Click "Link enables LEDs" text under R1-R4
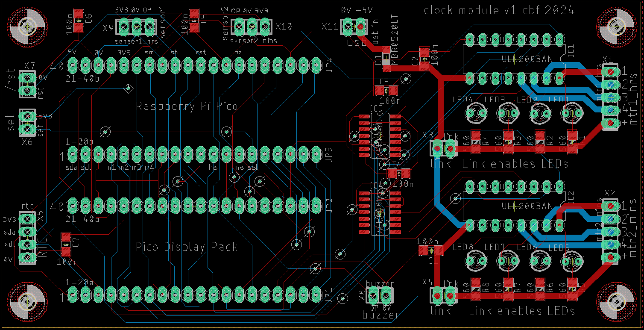Image resolution: width=644 pixels, height=330 pixels. pos(515,164)
